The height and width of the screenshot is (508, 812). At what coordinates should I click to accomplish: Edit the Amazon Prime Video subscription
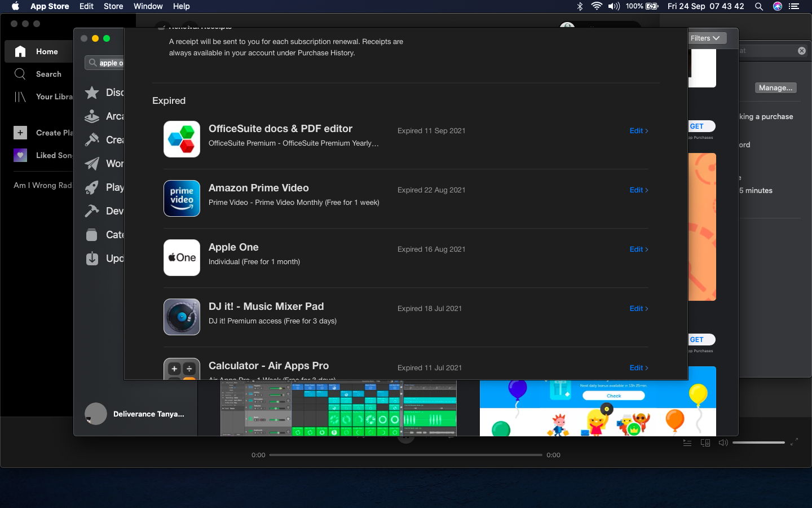[639, 190]
